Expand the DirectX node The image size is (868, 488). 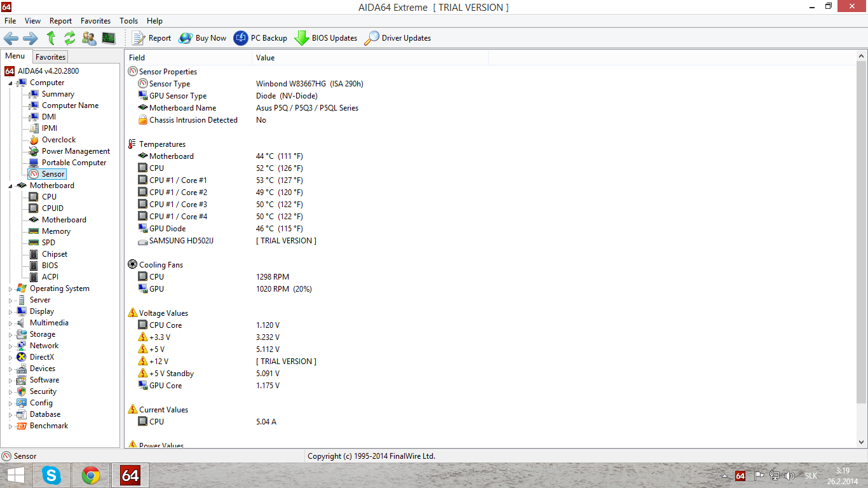(10, 358)
